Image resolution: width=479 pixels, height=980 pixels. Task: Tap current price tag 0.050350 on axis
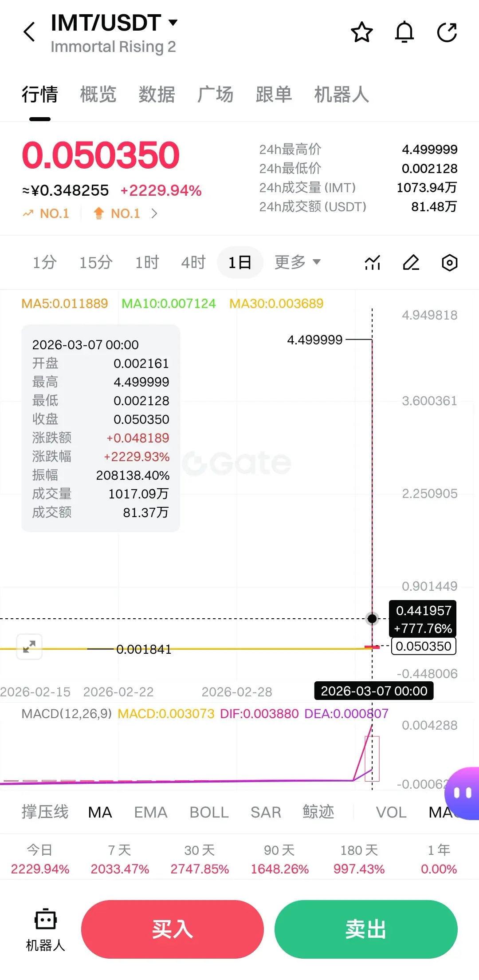[x=424, y=646]
